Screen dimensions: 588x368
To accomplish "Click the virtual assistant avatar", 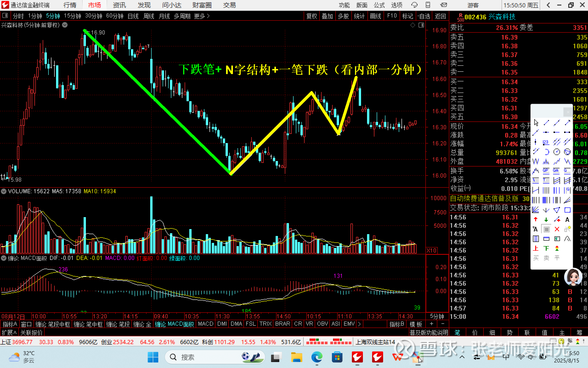I will pos(573,277).
